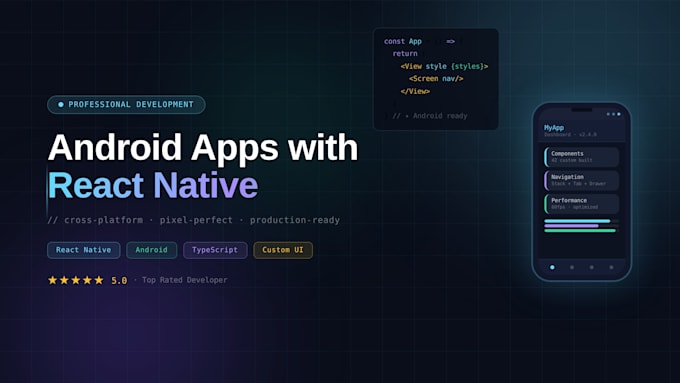The image size is (680, 383).
Task: Tap the last bottom nav dot in the phone
Action: [x=611, y=267]
